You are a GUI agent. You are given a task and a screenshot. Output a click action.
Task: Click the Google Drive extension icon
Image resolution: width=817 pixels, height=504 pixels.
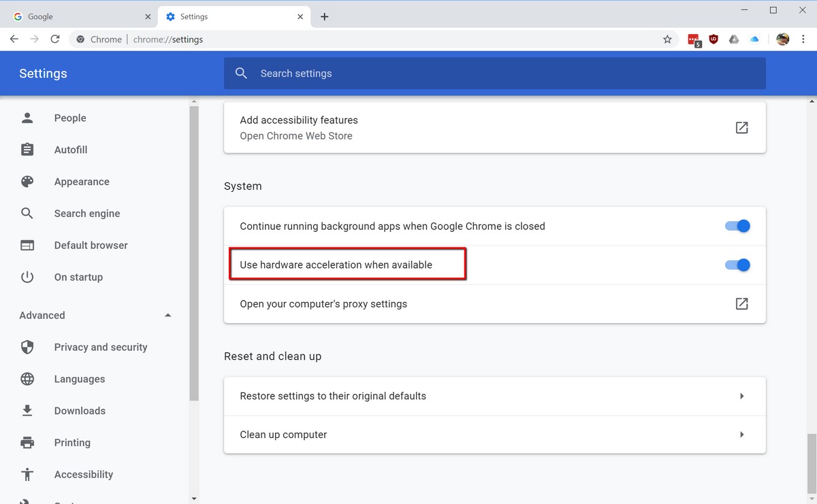coord(734,39)
